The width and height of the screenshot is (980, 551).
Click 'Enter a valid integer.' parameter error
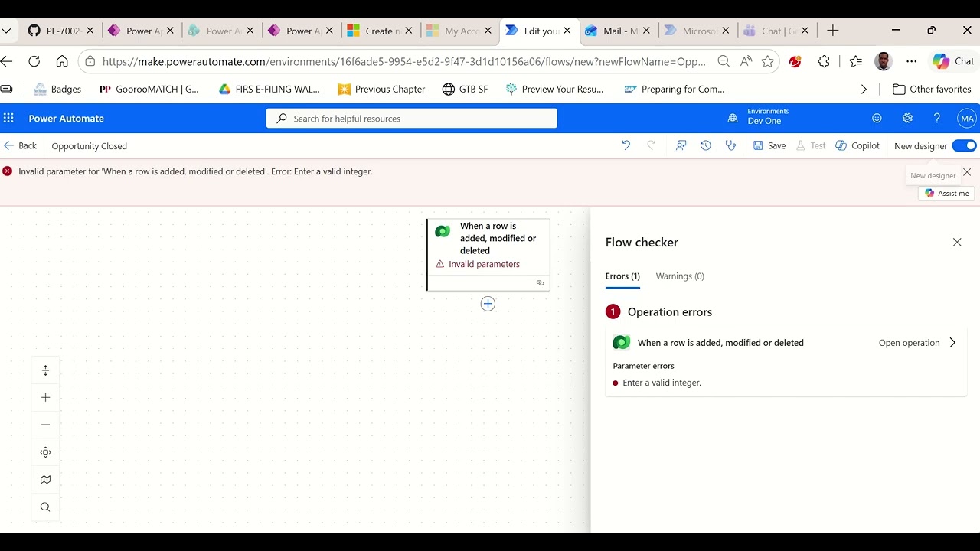661,383
